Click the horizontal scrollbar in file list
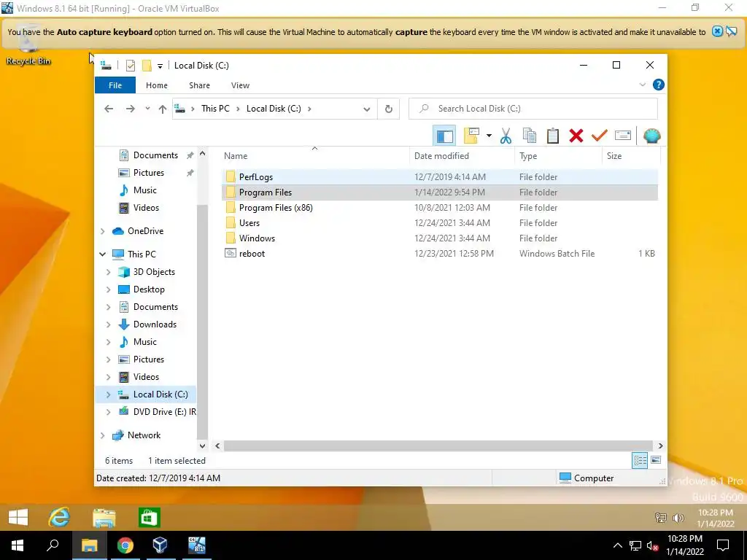The height and width of the screenshot is (560, 747). [x=438, y=446]
